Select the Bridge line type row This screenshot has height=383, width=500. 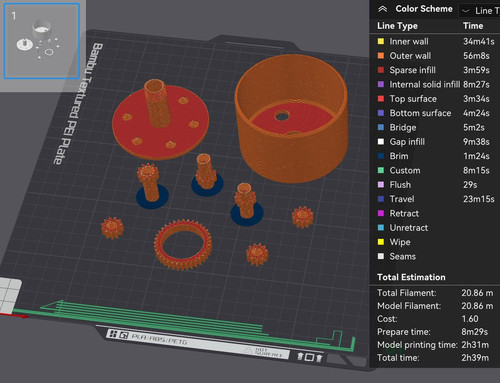(433, 127)
